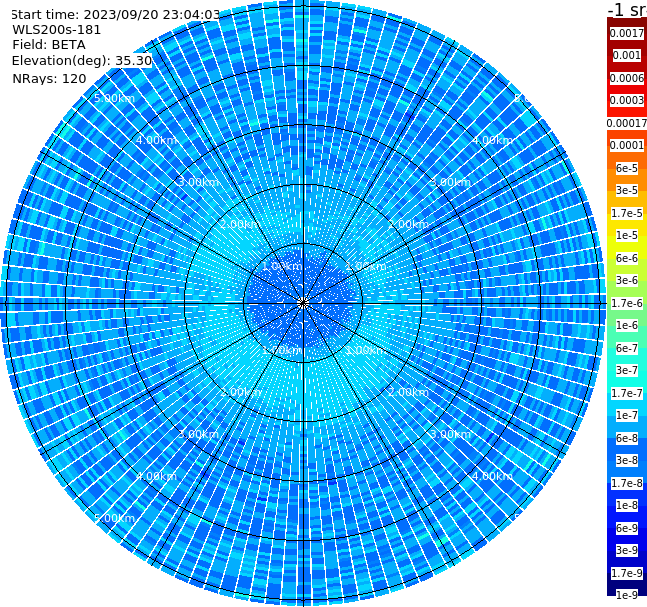Select the 1.7e-7 colorbar value
This screenshot has height=607, width=647.
click(627, 393)
